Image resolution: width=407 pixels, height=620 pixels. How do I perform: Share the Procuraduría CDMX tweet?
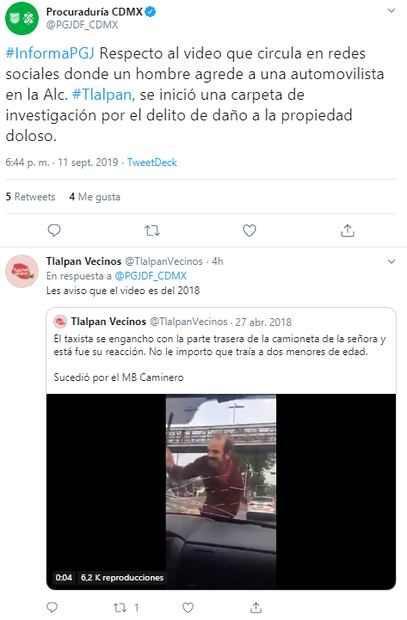point(347,230)
